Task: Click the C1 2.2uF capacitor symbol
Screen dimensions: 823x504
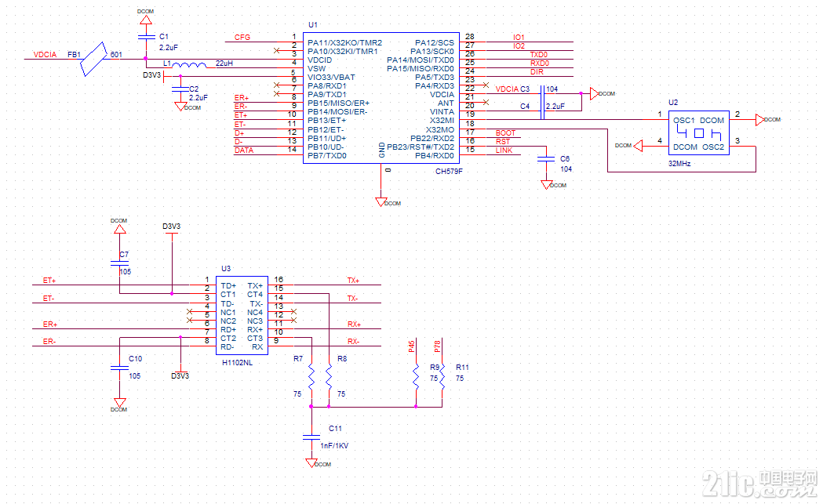Action: (x=146, y=38)
